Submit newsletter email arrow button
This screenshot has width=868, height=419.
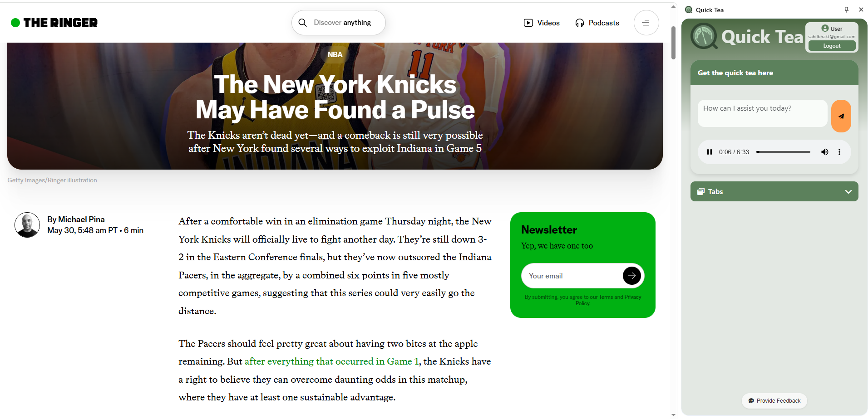tap(632, 276)
